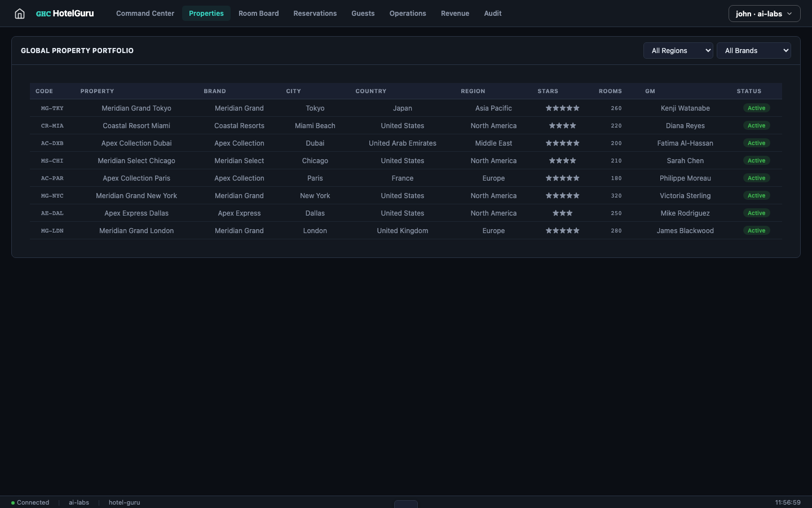Screen dimensions: 812x508
Task: Toggle the Active badge for Coastal Resort Miami
Action: [x=756, y=125]
